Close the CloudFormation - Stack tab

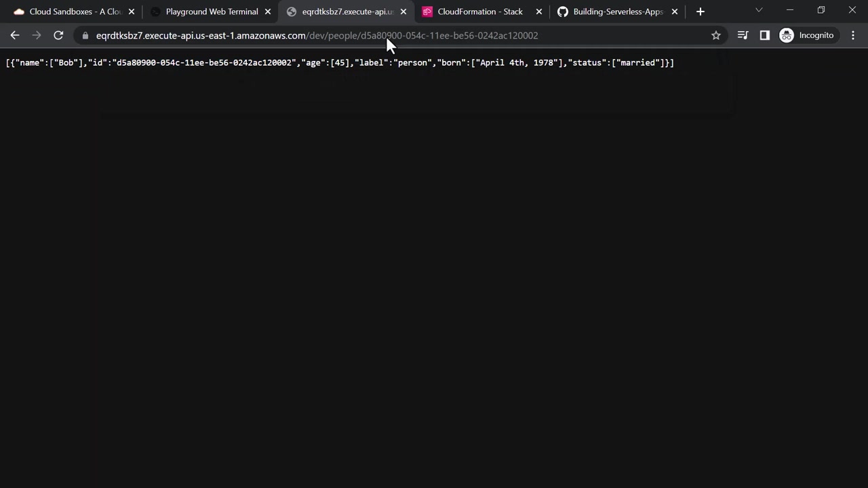[x=538, y=12]
